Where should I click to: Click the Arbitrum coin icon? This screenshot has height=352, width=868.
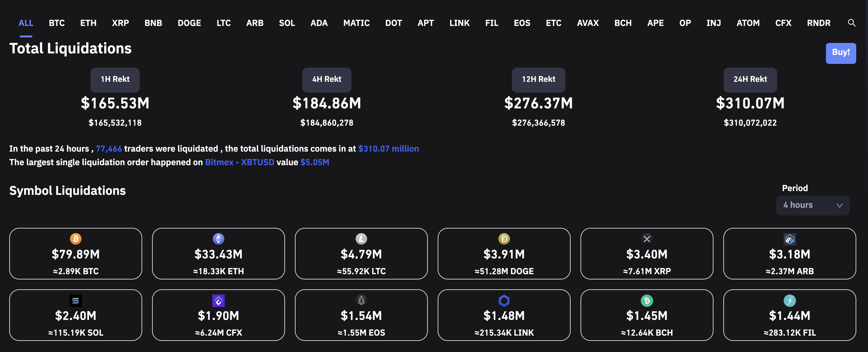point(789,239)
